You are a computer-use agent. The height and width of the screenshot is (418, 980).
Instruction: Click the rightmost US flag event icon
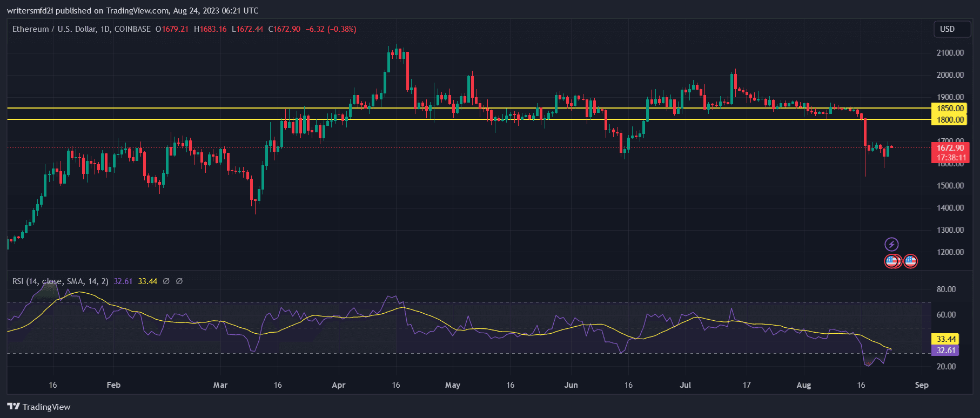910,261
